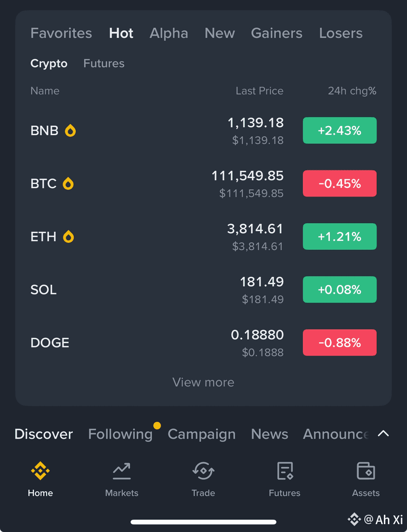The width and height of the screenshot is (407, 532).
Task: Tap the flame icon beside BTC
Action: click(x=68, y=183)
